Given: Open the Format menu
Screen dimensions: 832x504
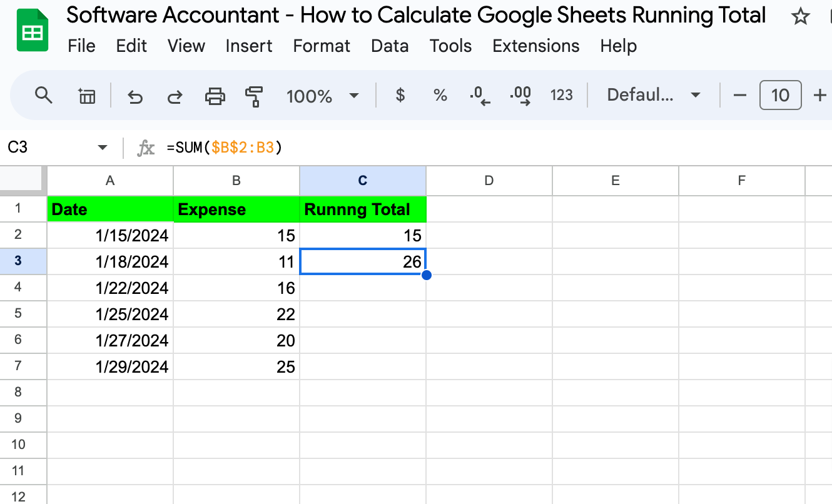Looking at the screenshot, I should (x=322, y=46).
